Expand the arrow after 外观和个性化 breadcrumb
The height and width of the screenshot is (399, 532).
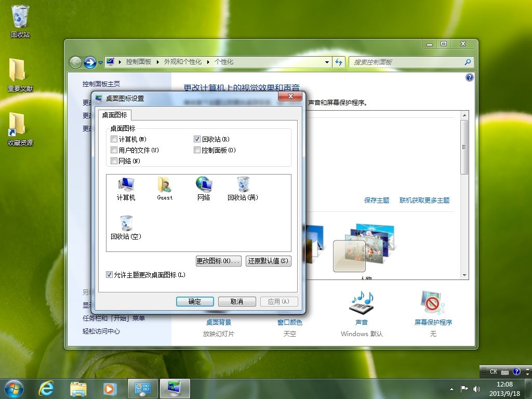coord(208,62)
